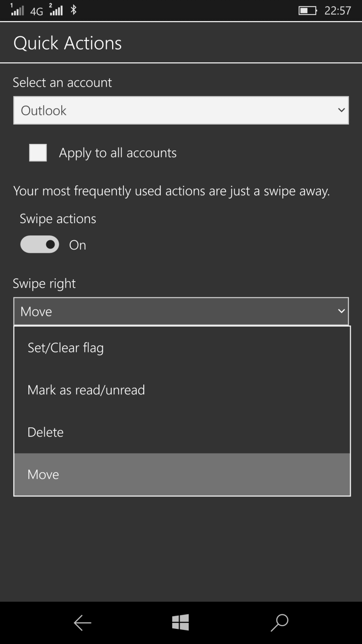Tap the 4G network indicator
This screenshot has width=362, height=644.
pyautogui.click(x=37, y=11)
